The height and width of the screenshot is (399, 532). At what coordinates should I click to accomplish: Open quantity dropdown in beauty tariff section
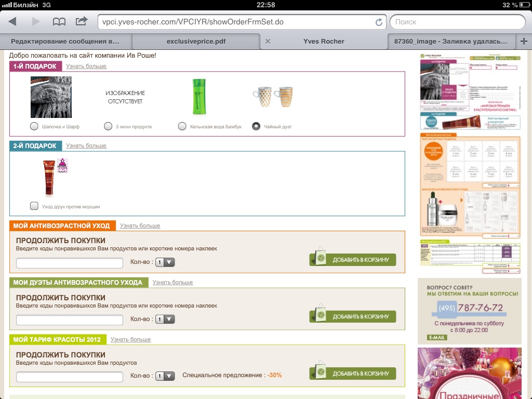click(x=165, y=376)
